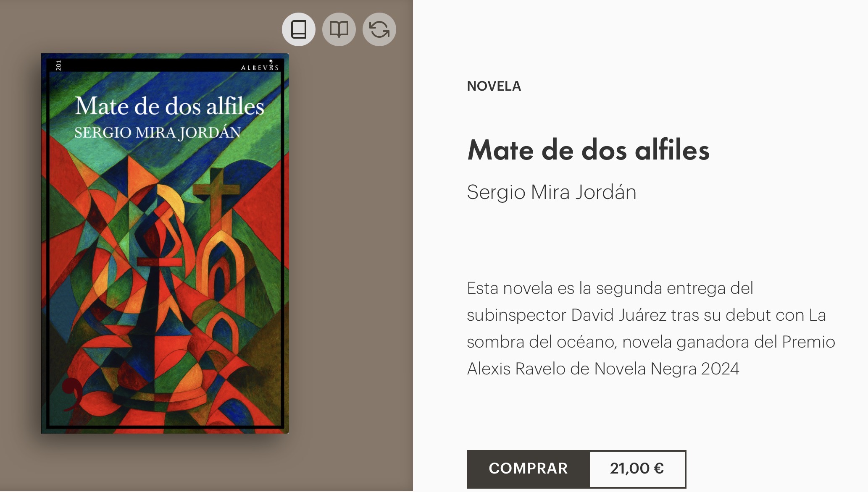Click the Mate de dos alfiles heading
This screenshot has width=868, height=492.
(589, 150)
